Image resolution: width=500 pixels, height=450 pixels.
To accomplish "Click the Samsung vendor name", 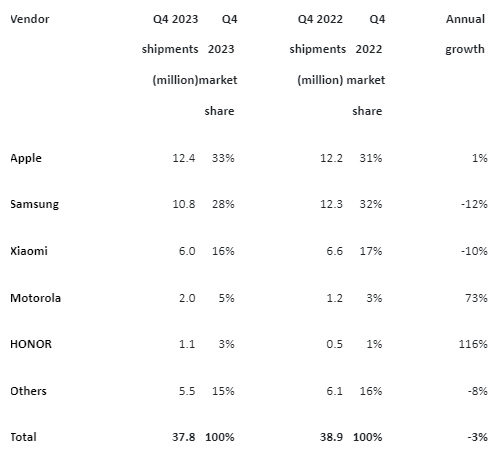I will click(34, 204).
